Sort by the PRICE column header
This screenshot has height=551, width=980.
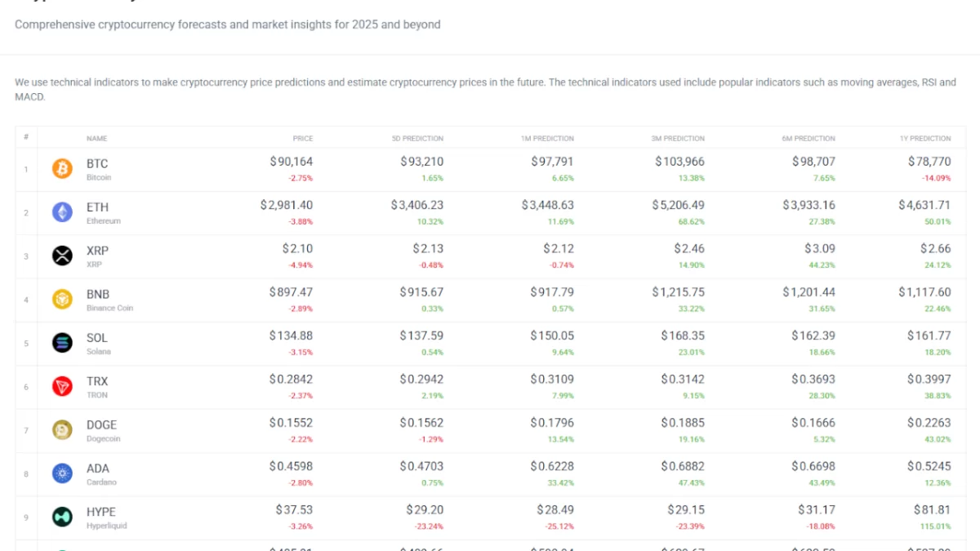tap(302, 139)
